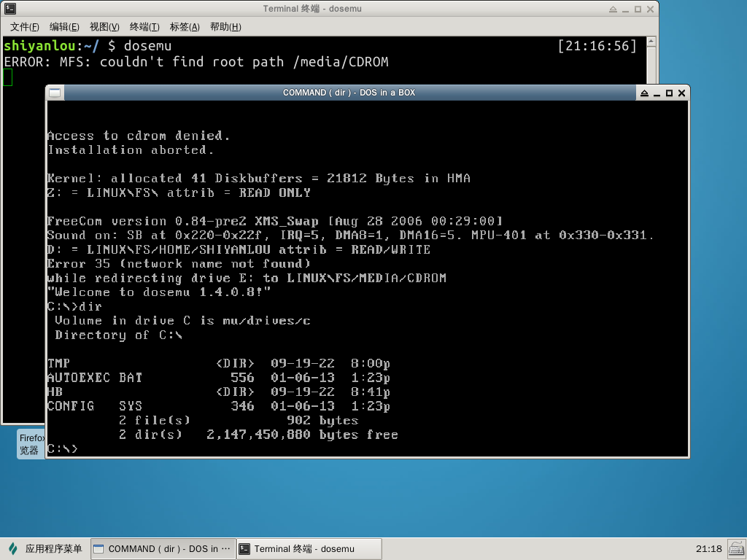Viewport: 747px width, 560px height.
Task: Switch to Terminal 终端 - dosemu taskbar button
Action: (309, 549)
